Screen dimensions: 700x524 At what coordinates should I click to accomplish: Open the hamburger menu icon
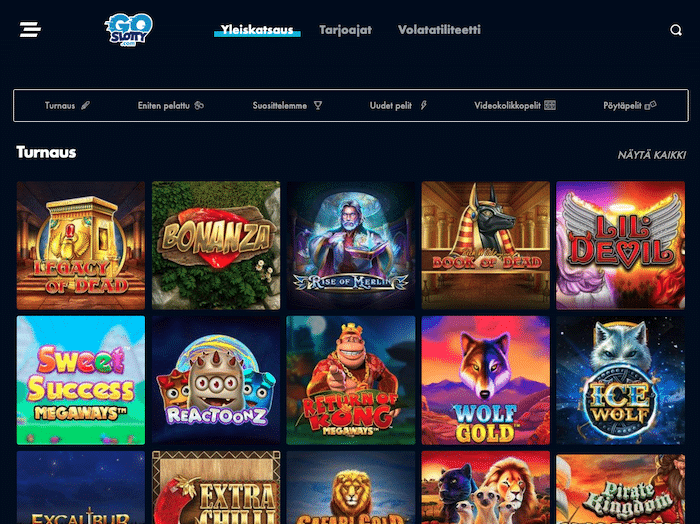pyautogui.click(x=30, y=29)
